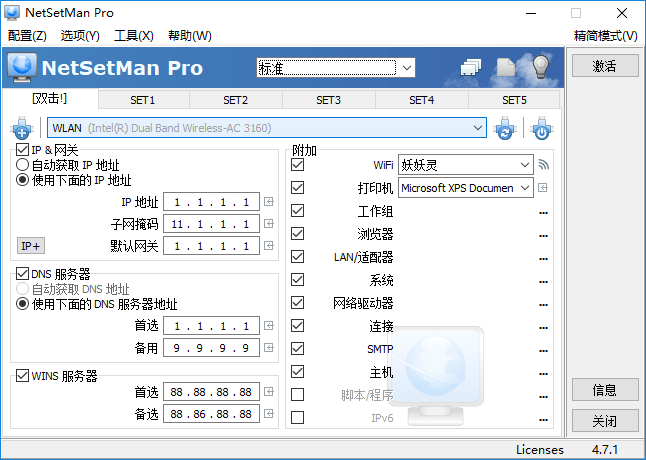
Task: Open the 帮助(W) menu
Action: (190, 36)
